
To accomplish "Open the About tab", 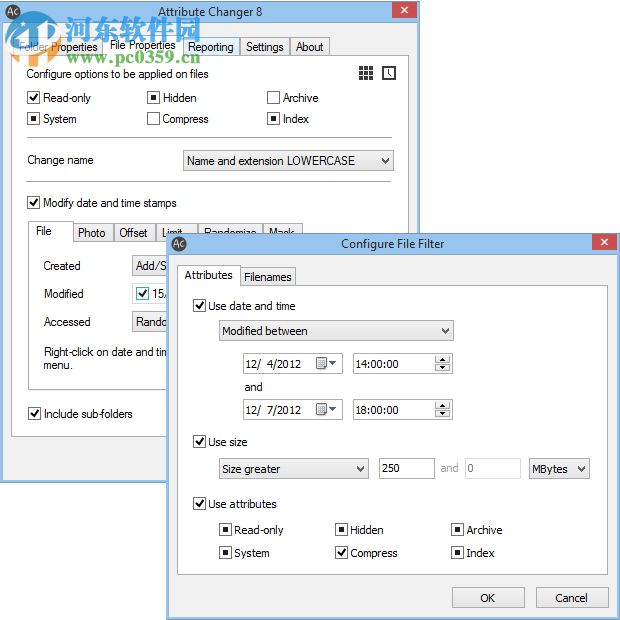I will point(310,47).
